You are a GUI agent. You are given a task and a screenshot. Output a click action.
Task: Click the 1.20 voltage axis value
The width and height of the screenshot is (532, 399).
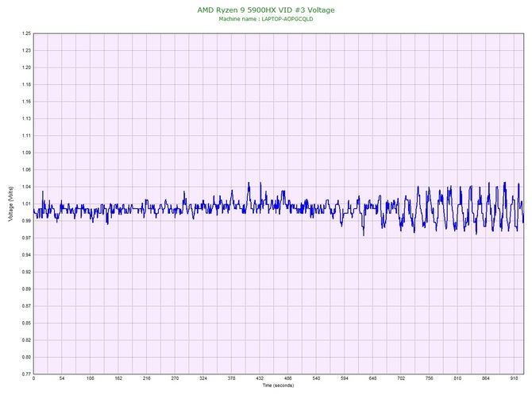[26, 68]
